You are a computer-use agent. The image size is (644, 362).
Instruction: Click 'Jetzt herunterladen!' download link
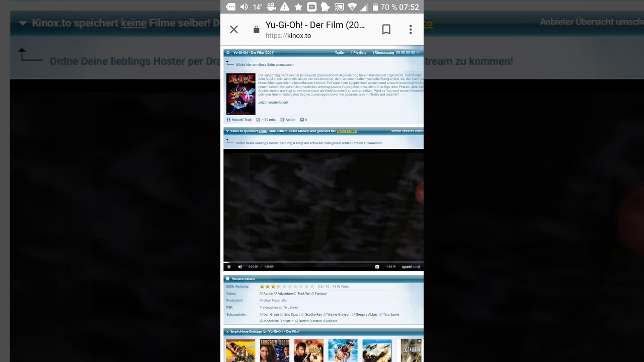tap(273, 102)
